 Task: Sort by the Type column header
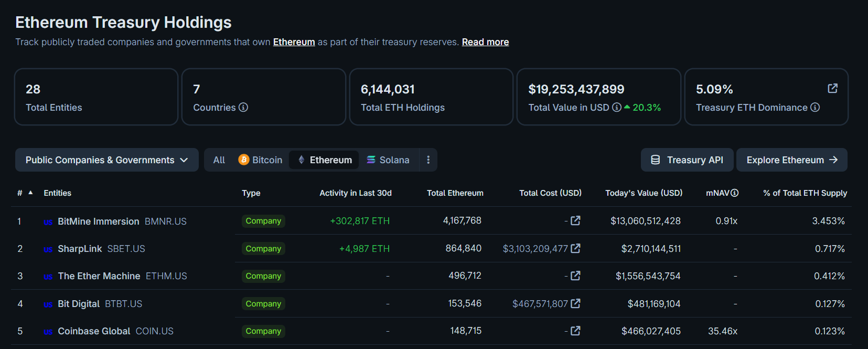tap(251, 193)
